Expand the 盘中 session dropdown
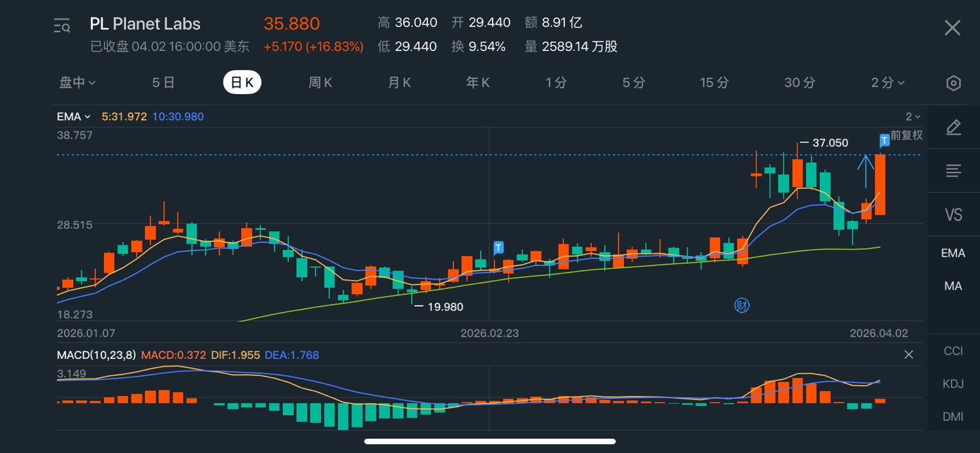The width and height of the screenshot is (980, 453). pyautogui.click(x=78, y=83)
